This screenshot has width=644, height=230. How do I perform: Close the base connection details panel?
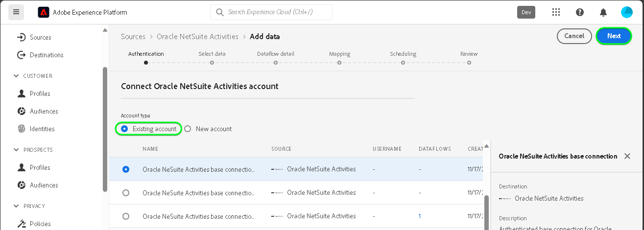627,156
